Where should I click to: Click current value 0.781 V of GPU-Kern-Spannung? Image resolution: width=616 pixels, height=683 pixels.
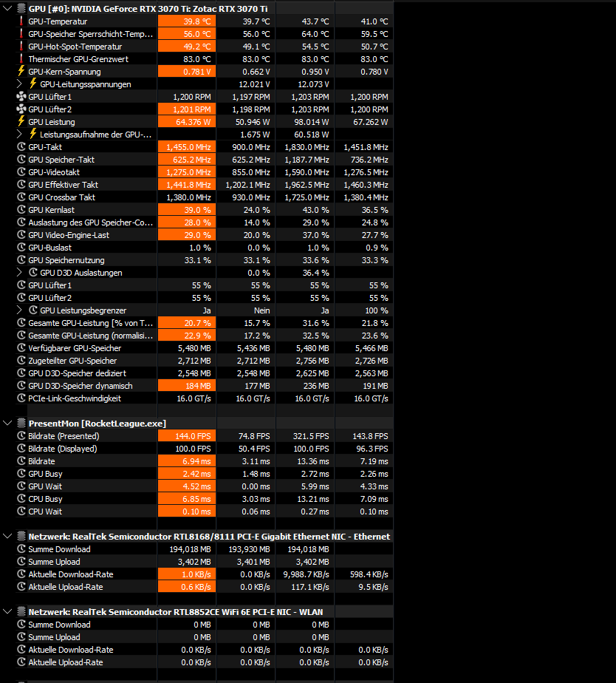tap(187, 72)
